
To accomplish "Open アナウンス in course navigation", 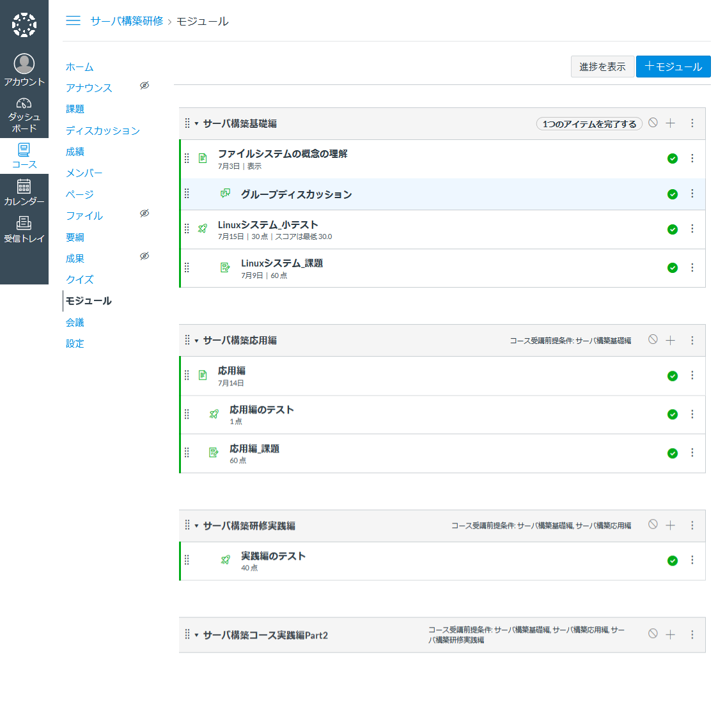I will [89, 88].
